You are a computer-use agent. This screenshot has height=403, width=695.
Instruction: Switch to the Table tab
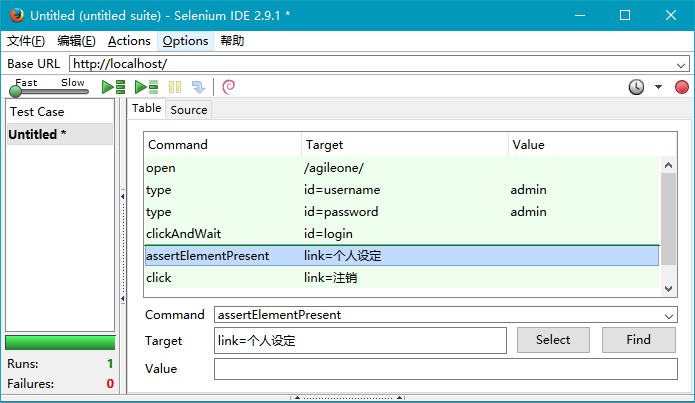[x=146, y=108]
